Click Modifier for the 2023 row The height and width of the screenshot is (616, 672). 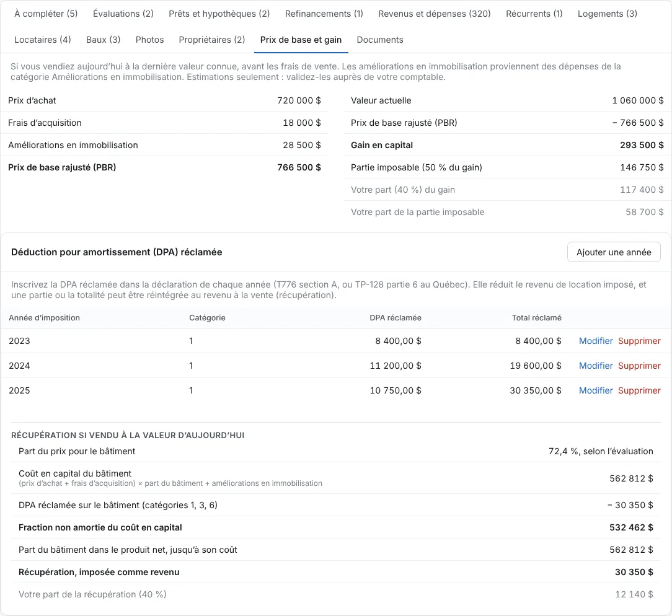pyautogui.click(x=596, y=341)
